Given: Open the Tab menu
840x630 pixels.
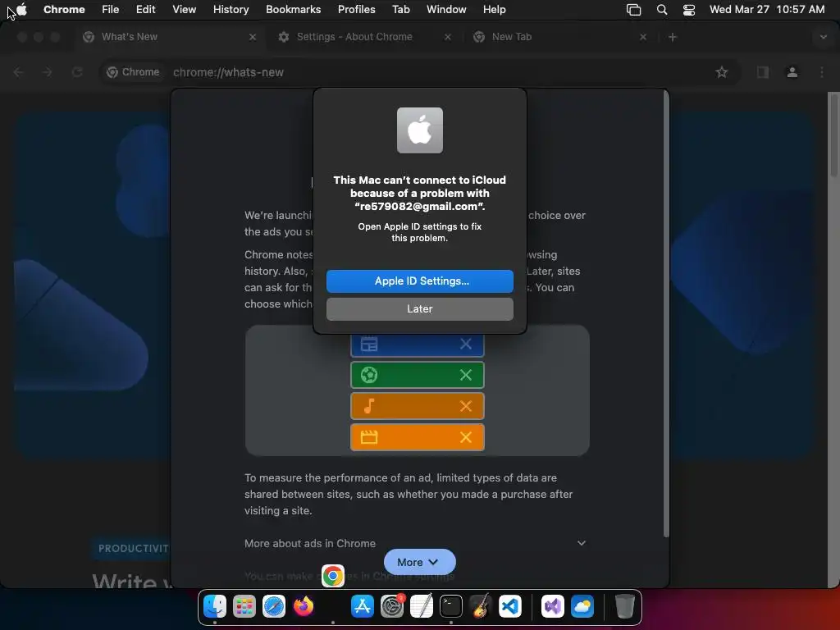Looking at the screenshot, I should coord(400,10).
